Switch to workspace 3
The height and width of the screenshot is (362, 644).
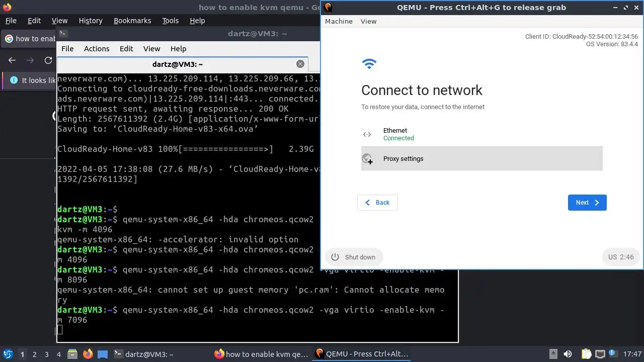tap(46, 354)
